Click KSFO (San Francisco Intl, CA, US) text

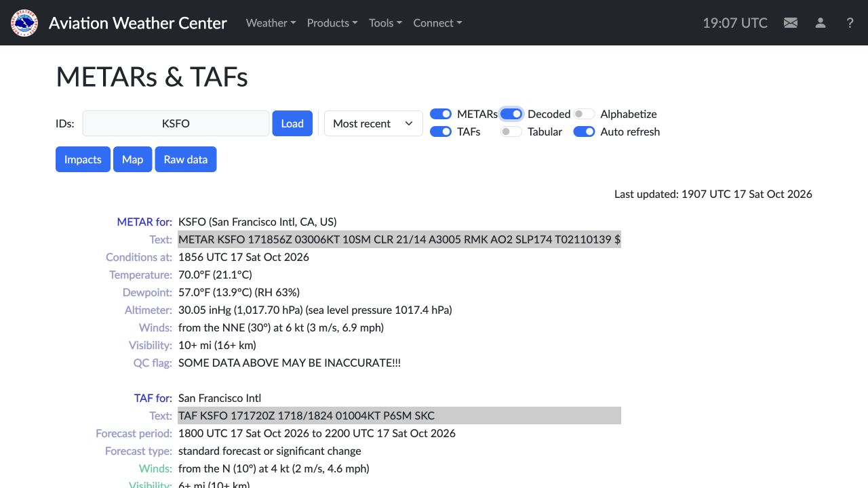(258, 222)
